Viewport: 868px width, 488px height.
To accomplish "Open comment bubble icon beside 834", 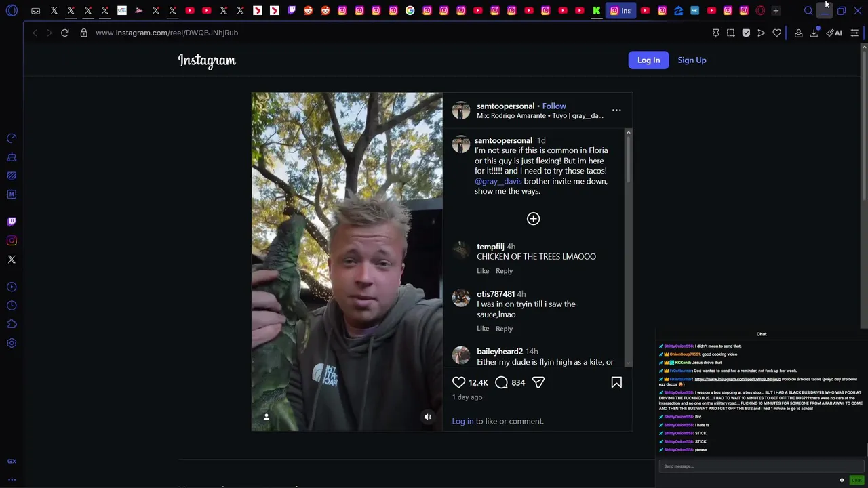I will [x=501, y=382].
